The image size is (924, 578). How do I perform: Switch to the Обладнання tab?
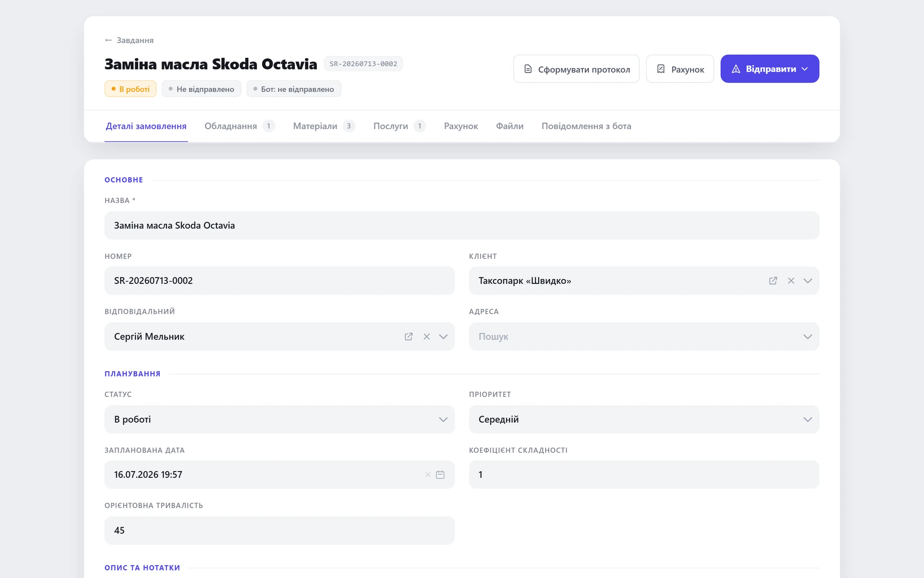(x=239, y=126)
